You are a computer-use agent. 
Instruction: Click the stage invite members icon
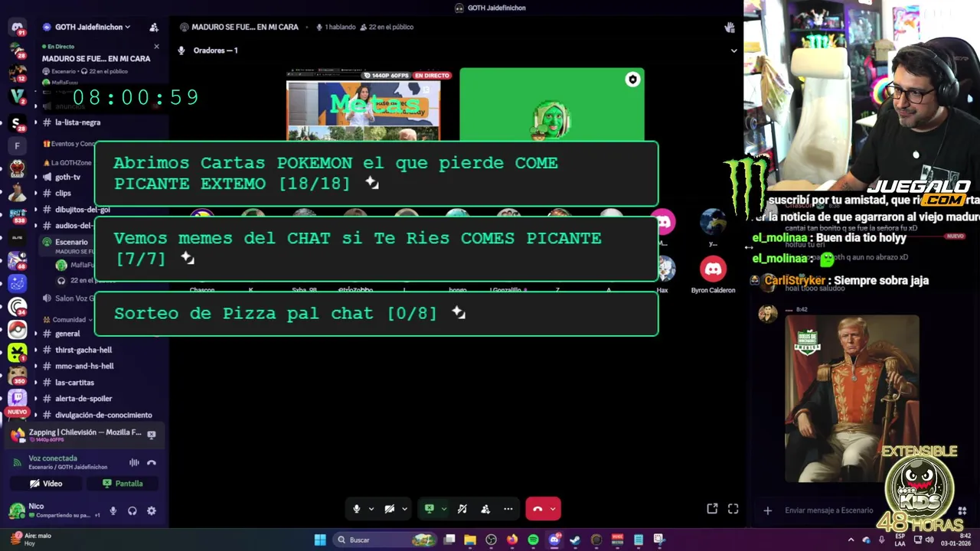(x=485, y=509)
